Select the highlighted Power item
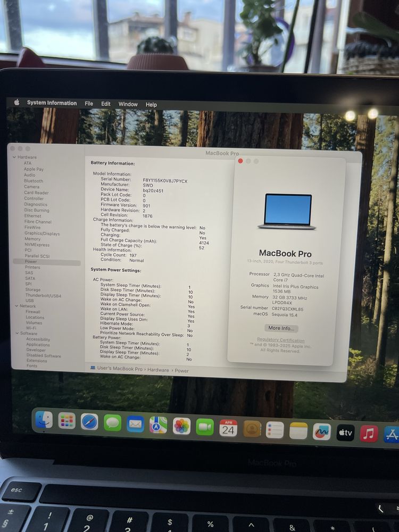Viewport: 399px width, 532px height. click(x=47, y=262)
